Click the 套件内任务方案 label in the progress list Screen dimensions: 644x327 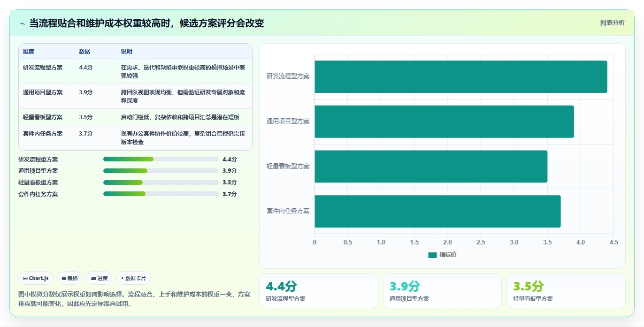[x=38, y=194]
